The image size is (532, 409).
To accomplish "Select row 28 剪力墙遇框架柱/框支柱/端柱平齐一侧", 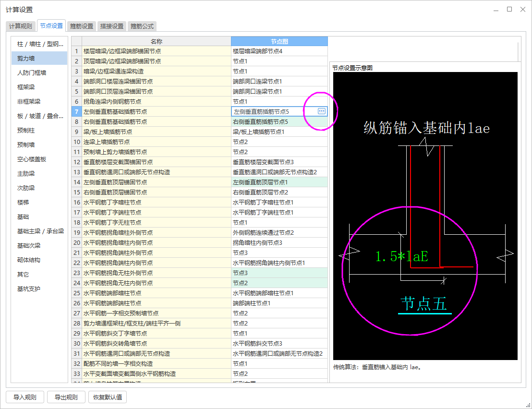I will point(157,324).
